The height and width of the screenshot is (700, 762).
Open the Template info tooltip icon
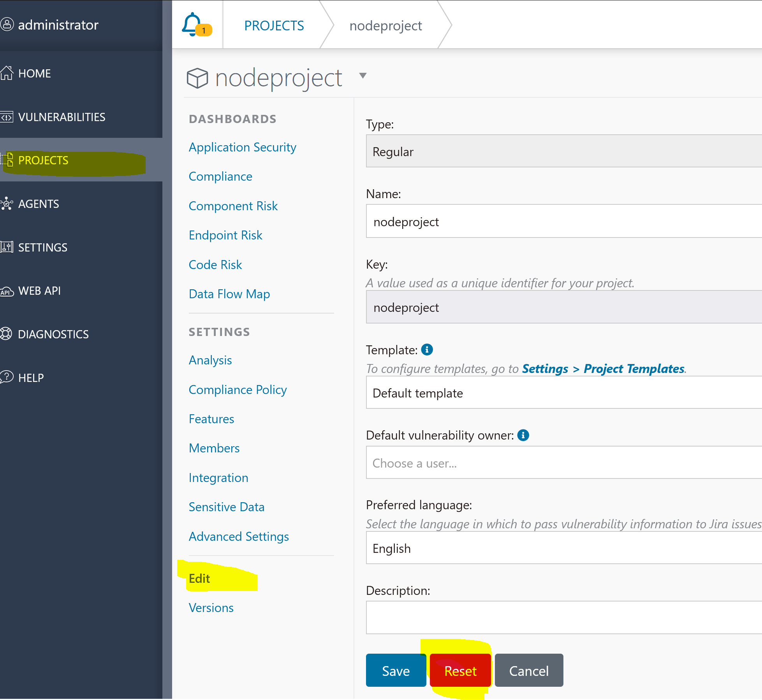(x=427, y=350)
